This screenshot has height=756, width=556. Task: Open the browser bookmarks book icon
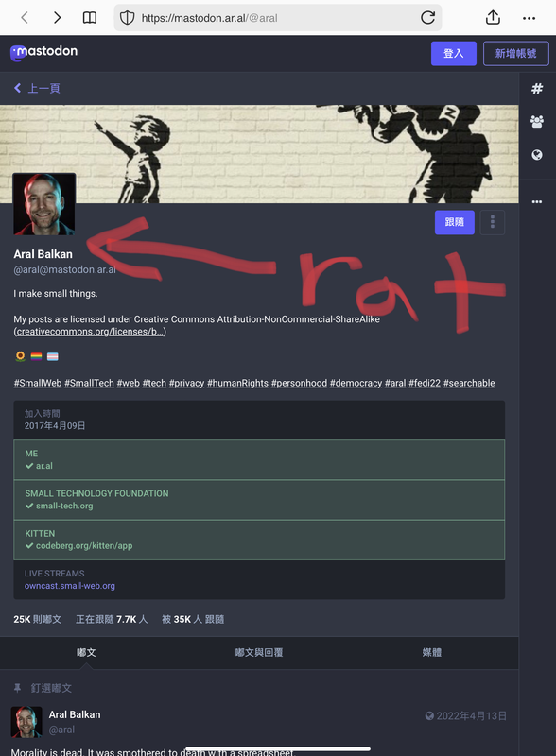coord(90,18)
